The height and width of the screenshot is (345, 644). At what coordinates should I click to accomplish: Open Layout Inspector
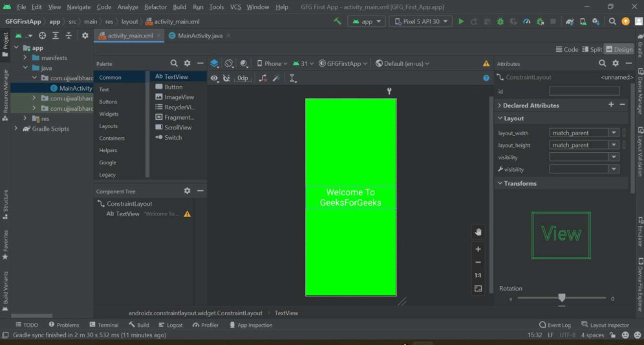pyautogui.click(x=605, y=325)
